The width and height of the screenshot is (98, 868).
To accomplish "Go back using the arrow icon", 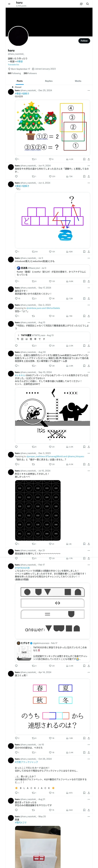I will [9, 4].
